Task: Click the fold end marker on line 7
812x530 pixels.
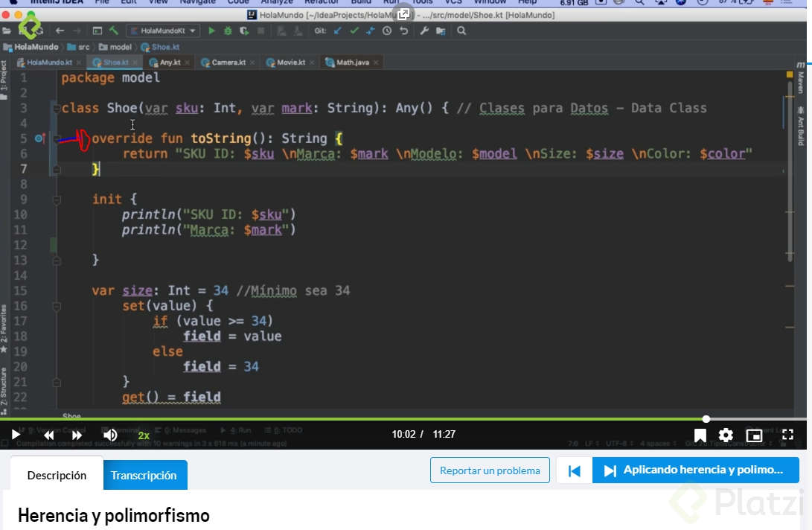Action: [x=57, y=169]
